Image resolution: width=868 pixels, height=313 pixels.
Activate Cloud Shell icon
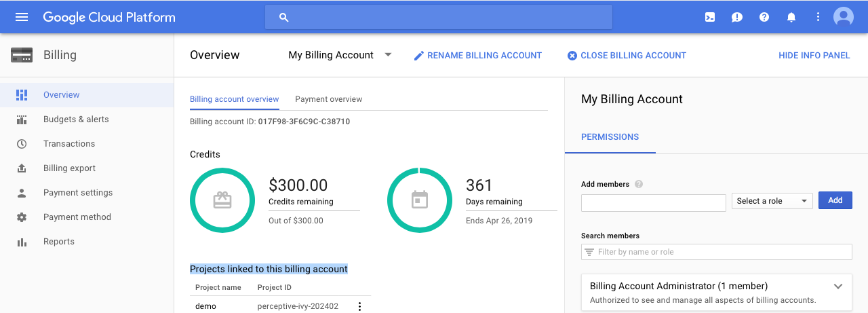click(x=710, y=17)
